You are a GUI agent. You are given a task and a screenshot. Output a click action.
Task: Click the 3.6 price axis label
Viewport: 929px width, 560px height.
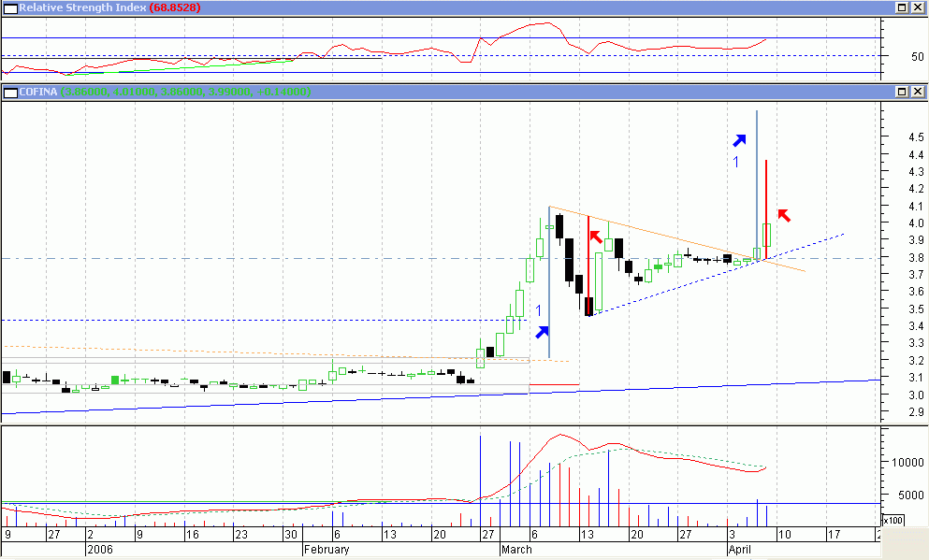pos(916,292)
